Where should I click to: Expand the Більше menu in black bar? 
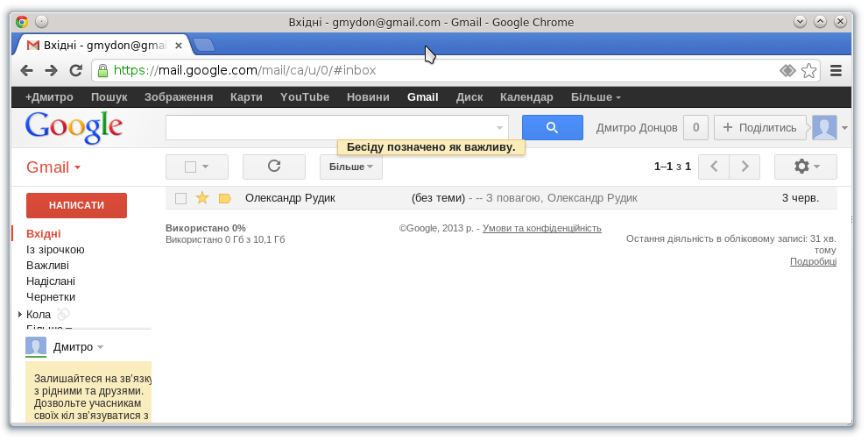tap(596, 97)
